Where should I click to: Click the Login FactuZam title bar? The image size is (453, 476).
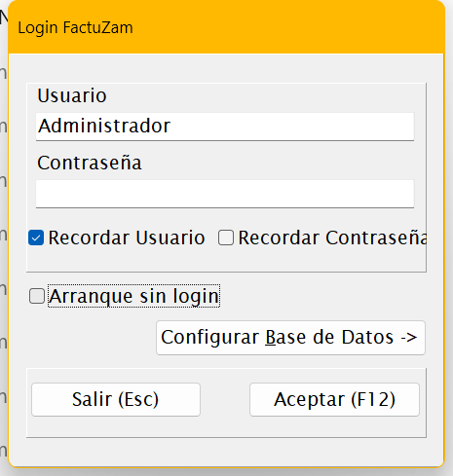226,27
